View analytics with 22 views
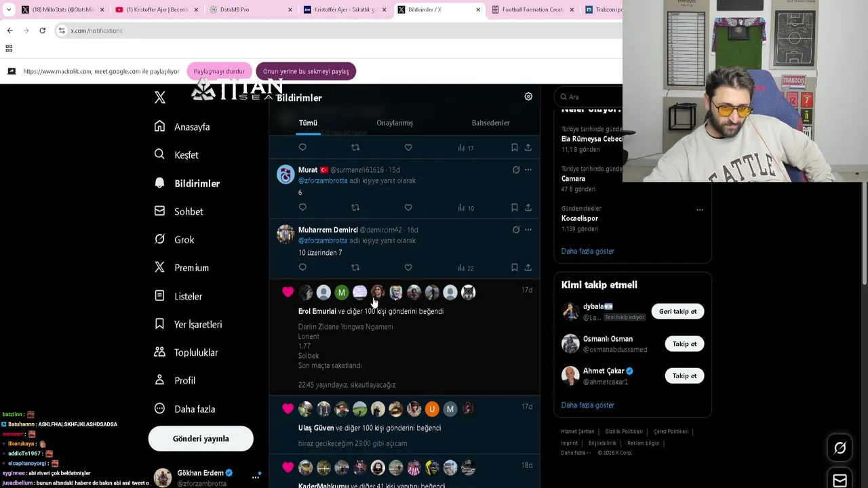This screenshot has height=488, width=868. tap(465, 268)
